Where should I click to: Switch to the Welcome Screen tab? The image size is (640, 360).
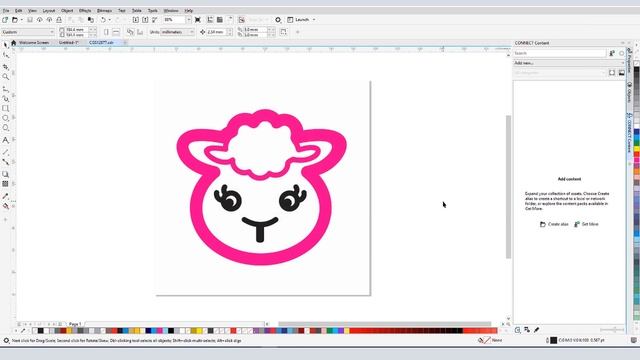click(34, 42)
